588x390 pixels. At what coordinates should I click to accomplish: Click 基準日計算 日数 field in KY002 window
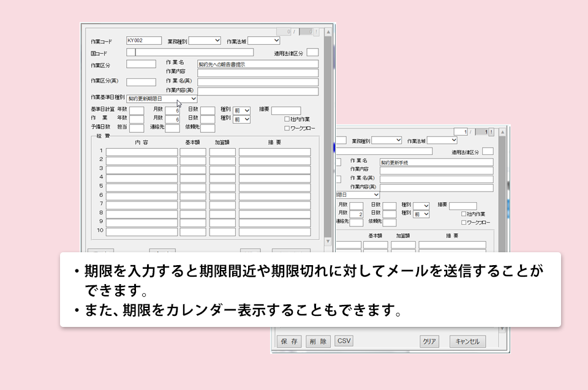208,111
